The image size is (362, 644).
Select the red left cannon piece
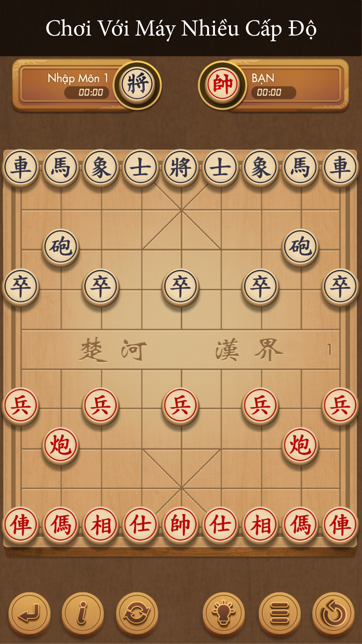(61, 445)
